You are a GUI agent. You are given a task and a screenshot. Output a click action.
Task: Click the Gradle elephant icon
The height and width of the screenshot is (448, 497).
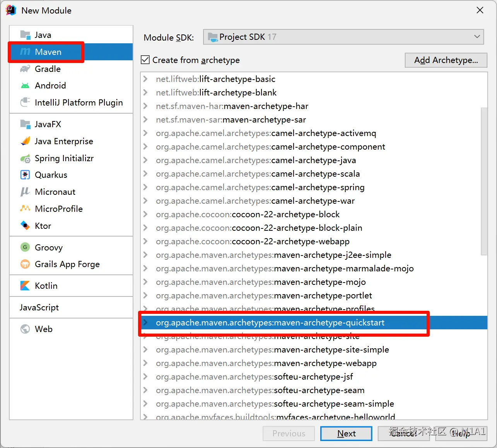click(25, 69)
